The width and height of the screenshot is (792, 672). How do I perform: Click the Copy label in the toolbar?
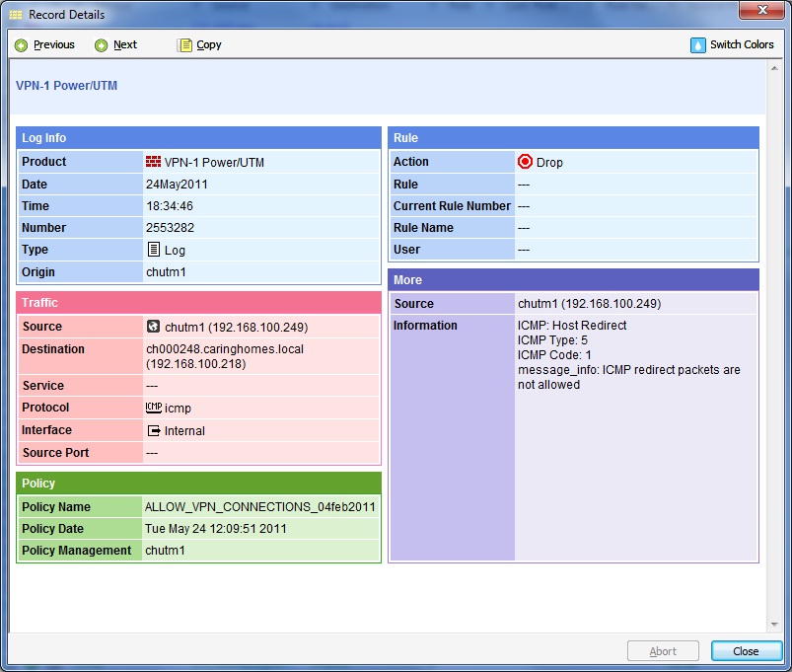point(209,45)
